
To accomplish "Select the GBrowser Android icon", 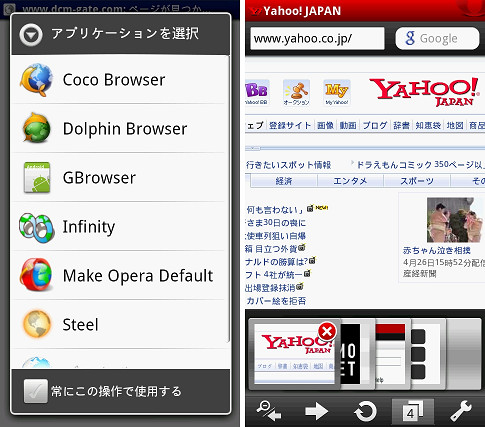I will click(x=37, y=177).
